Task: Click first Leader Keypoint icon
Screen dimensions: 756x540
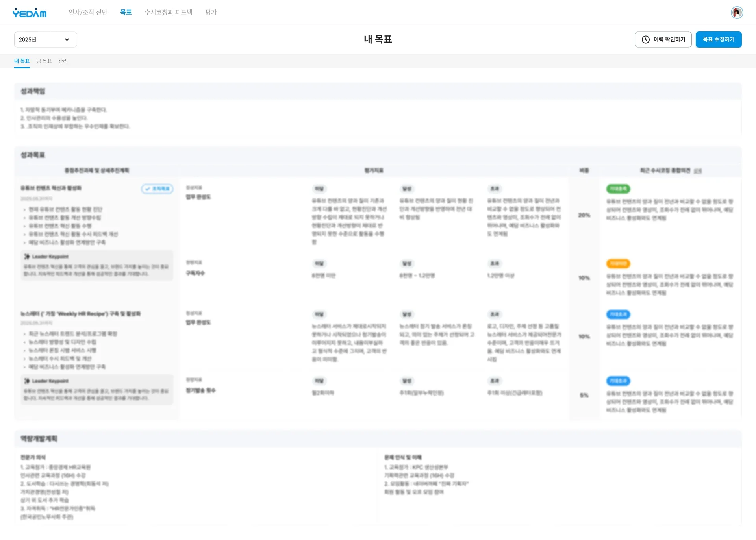Action: 27,257
